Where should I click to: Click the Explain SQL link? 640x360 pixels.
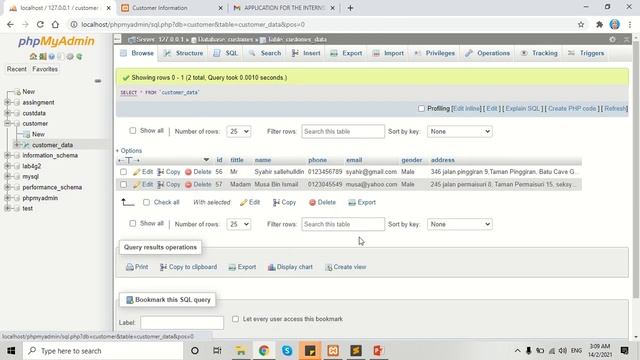pos(523,109)
